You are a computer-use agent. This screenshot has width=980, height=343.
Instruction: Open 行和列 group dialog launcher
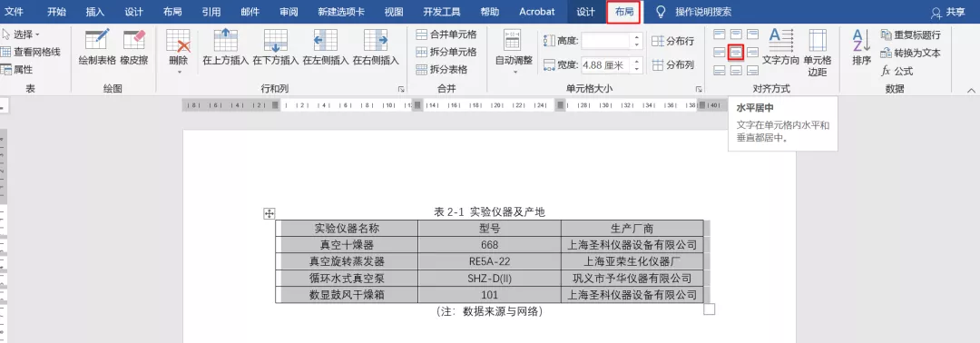click(401, 89)
